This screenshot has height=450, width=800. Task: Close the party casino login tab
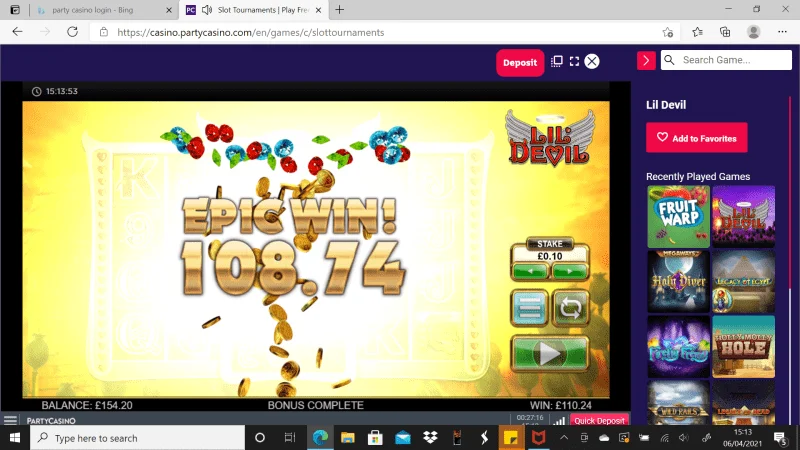point(169,10)
